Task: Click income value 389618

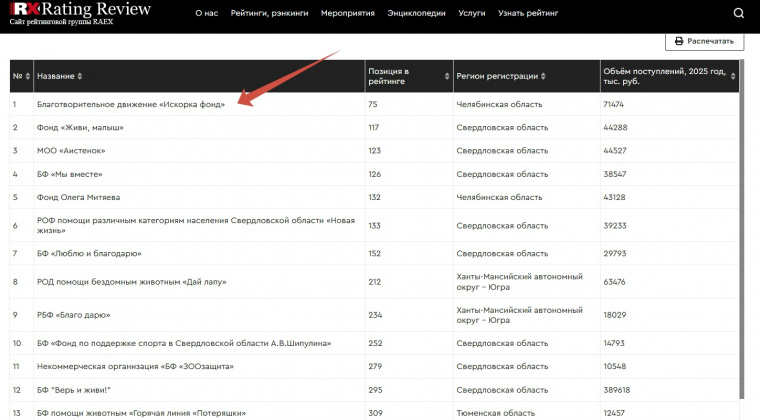Action: pyautogui.click(x=617, y=390)
